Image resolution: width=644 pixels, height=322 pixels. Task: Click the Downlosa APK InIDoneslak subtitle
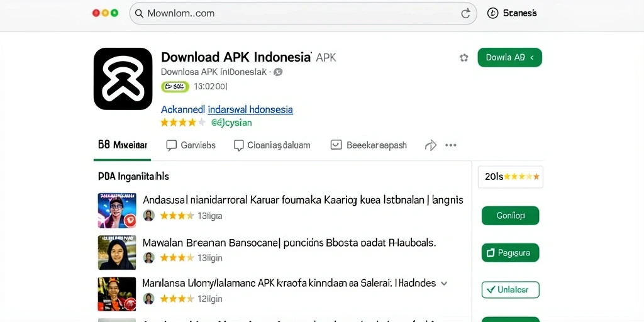[214, 72]
